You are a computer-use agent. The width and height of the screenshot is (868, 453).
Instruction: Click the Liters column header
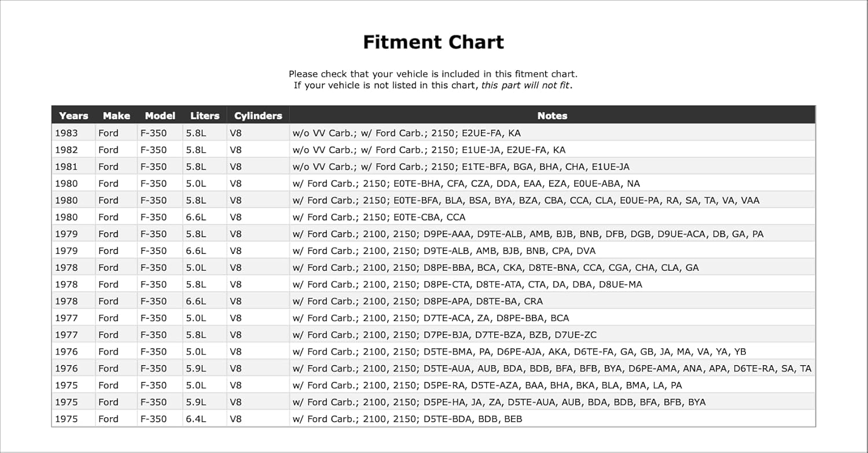(x=205, y=116)
